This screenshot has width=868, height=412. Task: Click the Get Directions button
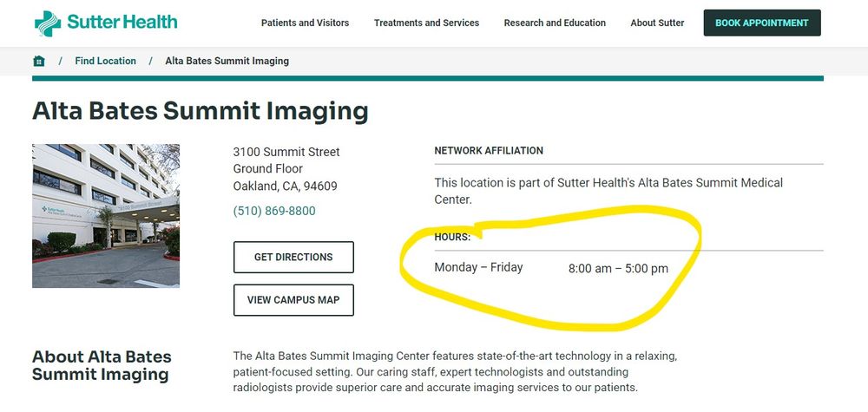293,258
